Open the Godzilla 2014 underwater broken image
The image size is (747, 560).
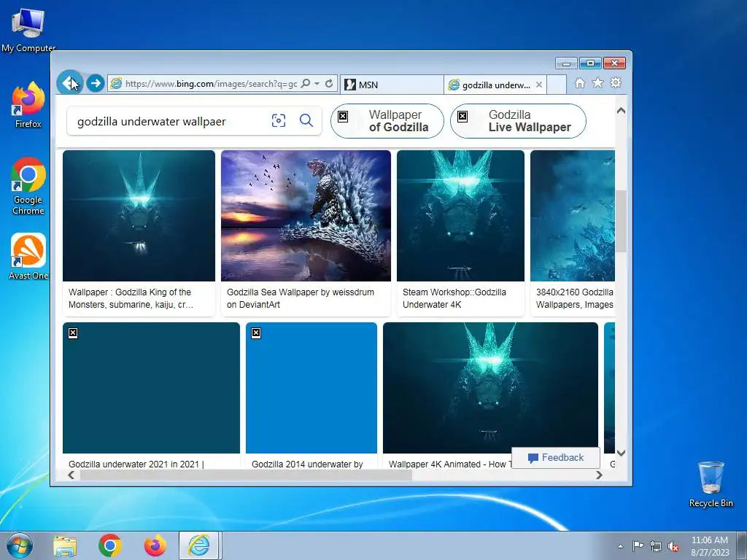click(x=311, y=388)
